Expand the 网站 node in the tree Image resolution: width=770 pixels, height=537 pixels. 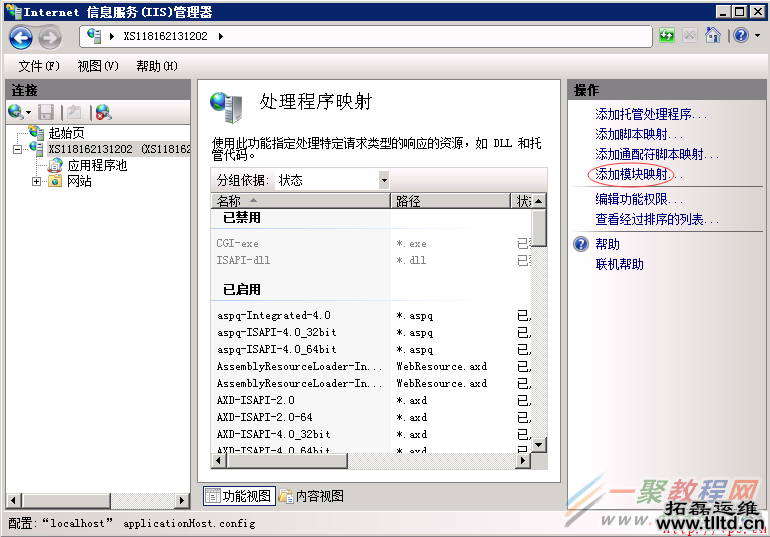point(36,182)
